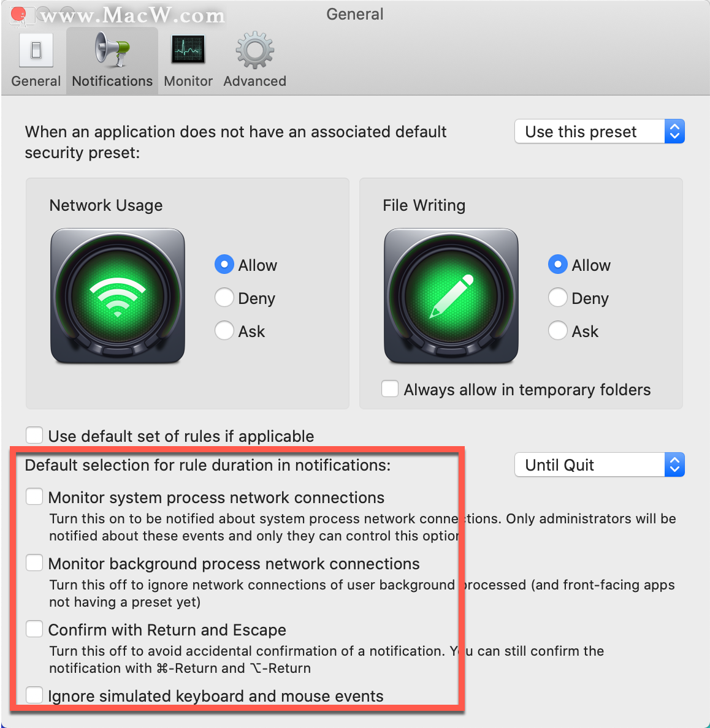Image resolution: width=710 pixels, height=728 pixels.
Task: Check Use default set of rules if applicable
Action: point(34,436)
